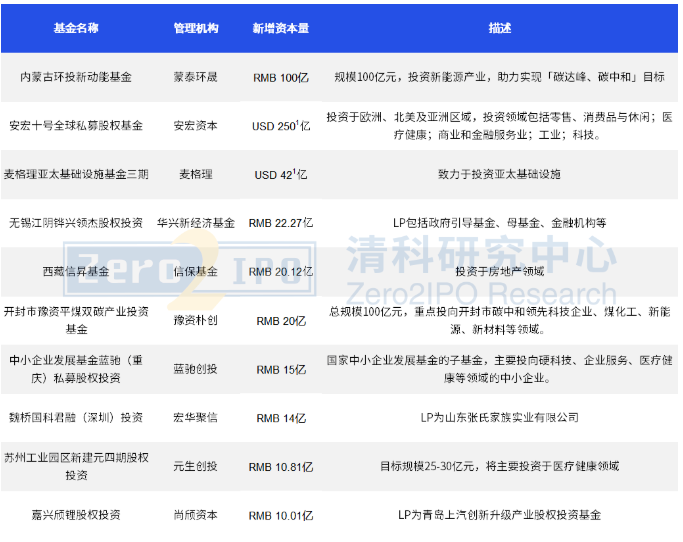683x542 pixels.
Task: Select description LP为青岛上汽创新升级产业股权投资基金
Action: click(x=500, y=515)
